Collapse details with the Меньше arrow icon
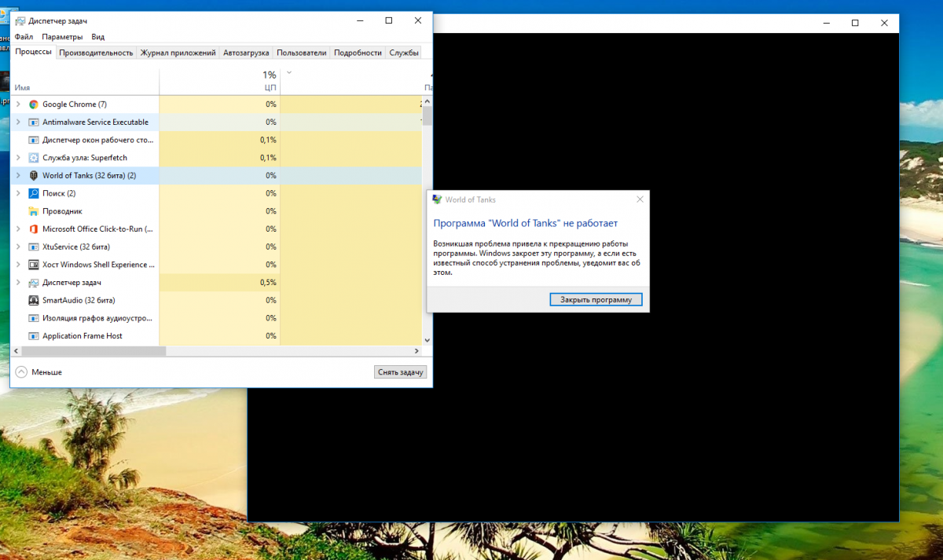Image resolution: width=943 pixels, height=560 pixels. (21, 372)
